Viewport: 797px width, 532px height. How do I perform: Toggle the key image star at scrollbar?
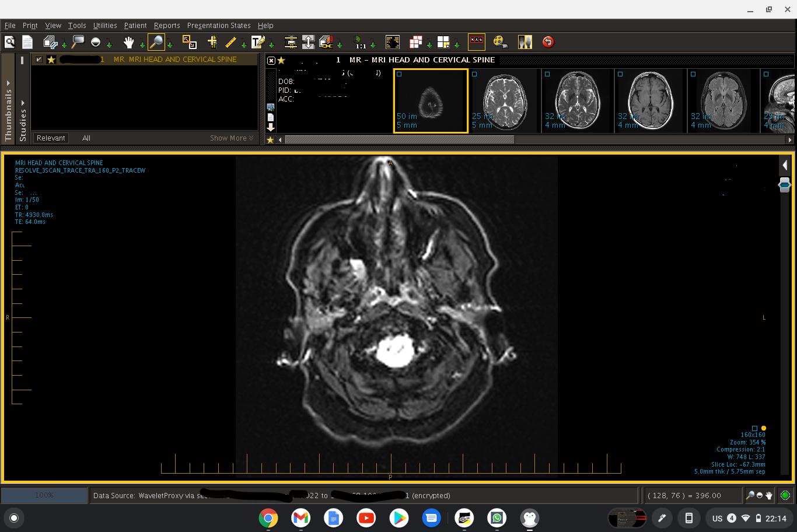point(270,140)
